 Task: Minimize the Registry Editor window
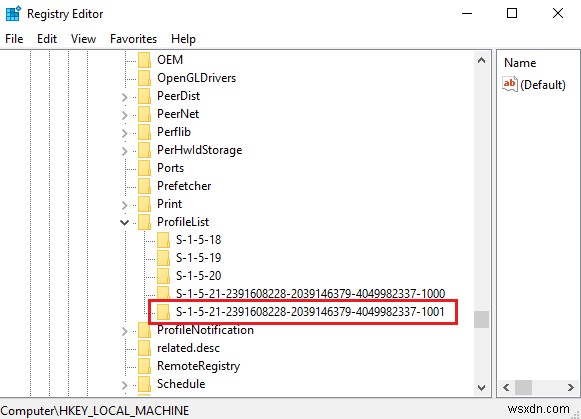(x=467, y=14)
